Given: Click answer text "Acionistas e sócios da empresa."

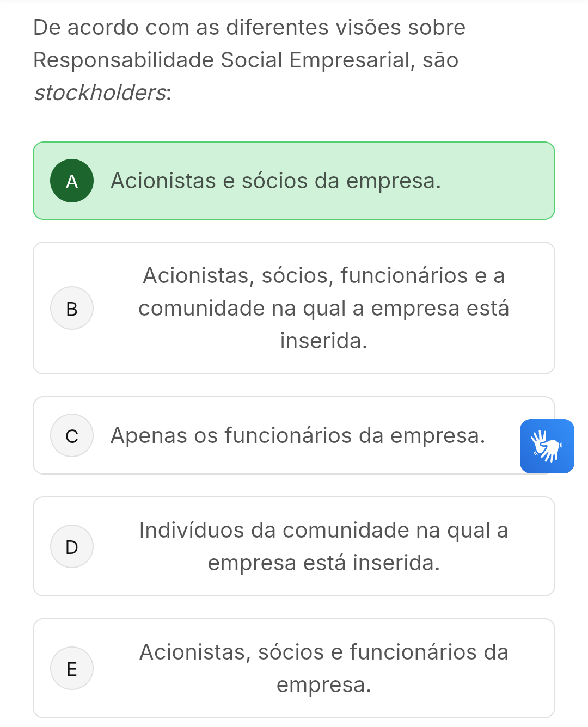Looking at the screenshot, I should coord(275,181).
